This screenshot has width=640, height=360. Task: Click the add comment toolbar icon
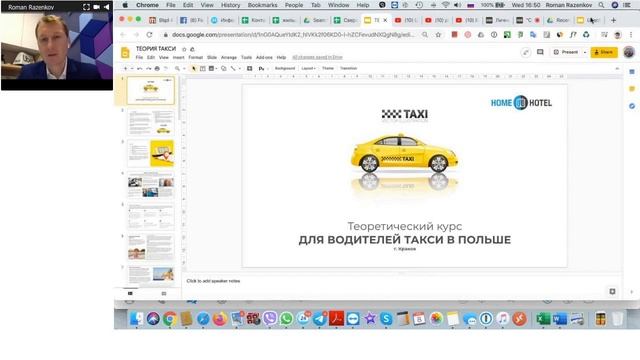pyautogui.click(x=249, y=69)
